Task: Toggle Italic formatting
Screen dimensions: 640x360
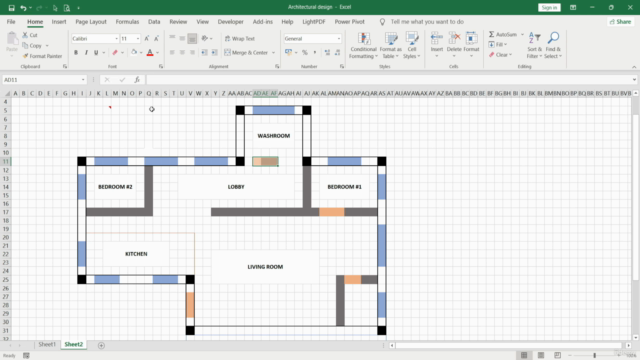Action: click(86, 52)
